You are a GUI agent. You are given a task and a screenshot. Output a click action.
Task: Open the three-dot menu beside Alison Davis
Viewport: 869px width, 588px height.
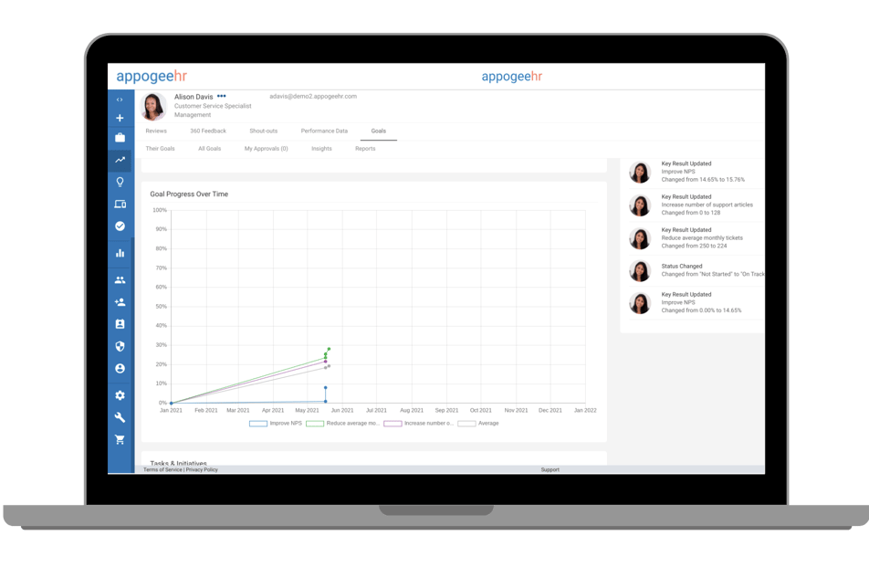pyautogui.click(x=222, y=96)
